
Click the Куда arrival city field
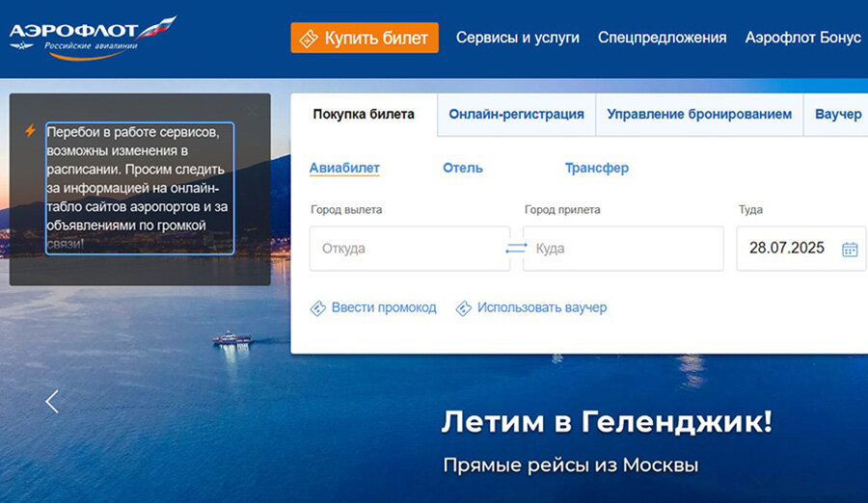pos(623,249)
